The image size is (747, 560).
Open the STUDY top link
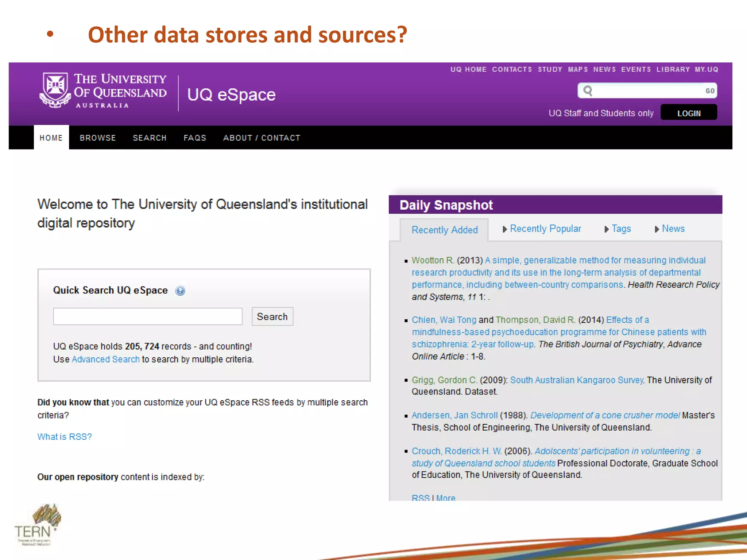[x=550, y=69]
